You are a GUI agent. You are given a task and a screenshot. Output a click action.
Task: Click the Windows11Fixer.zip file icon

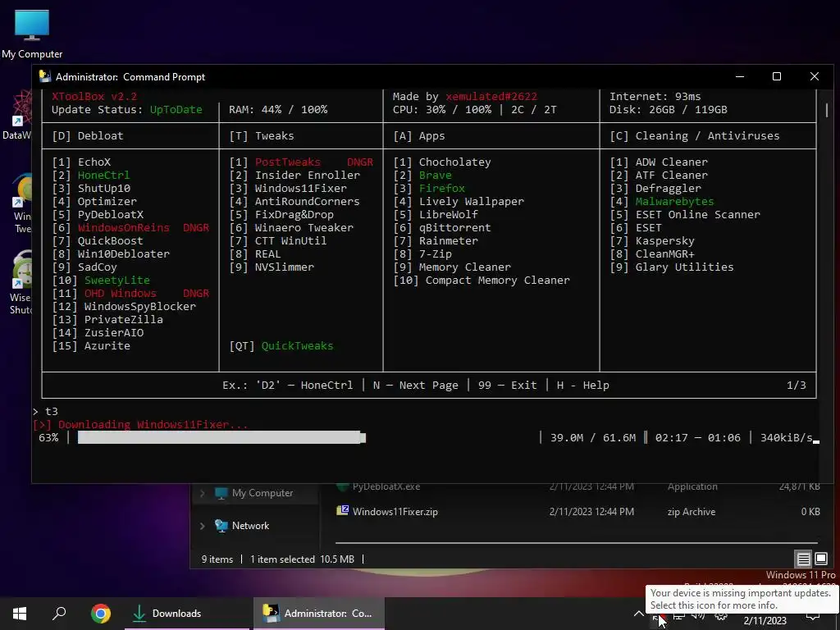[342, 510]
